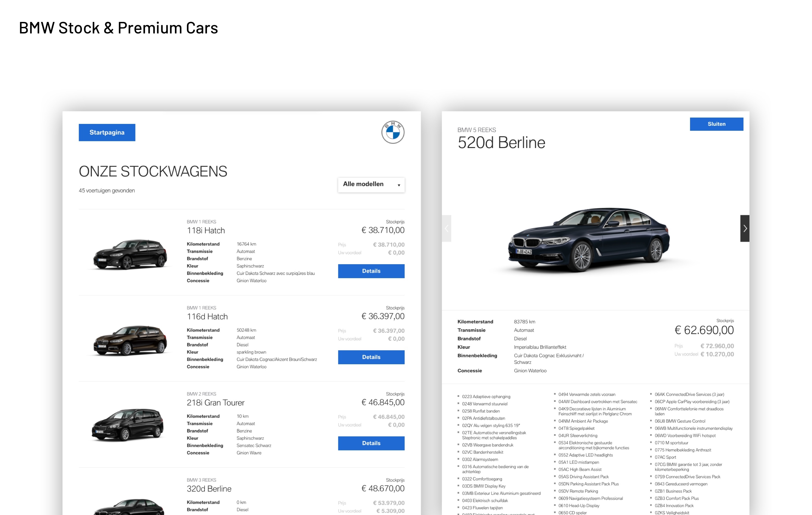Screen dimensions: 812x515
Task: Click option '05DV Remote Parking'
Action: 578,491
